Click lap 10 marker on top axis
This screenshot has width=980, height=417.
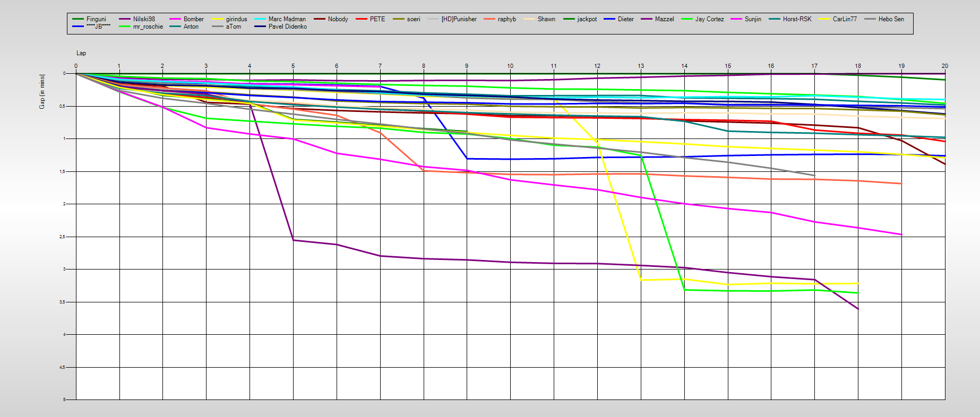[510, 66]
